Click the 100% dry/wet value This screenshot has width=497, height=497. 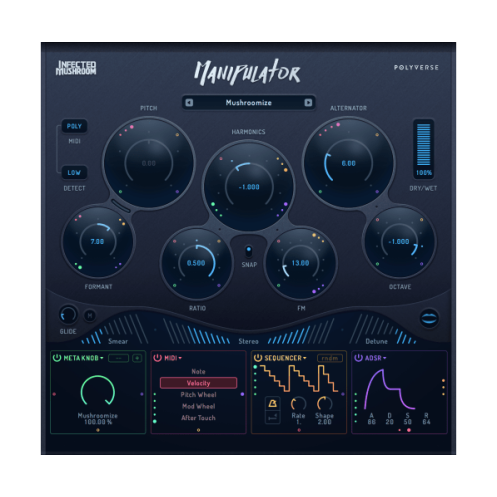point(424,173)
